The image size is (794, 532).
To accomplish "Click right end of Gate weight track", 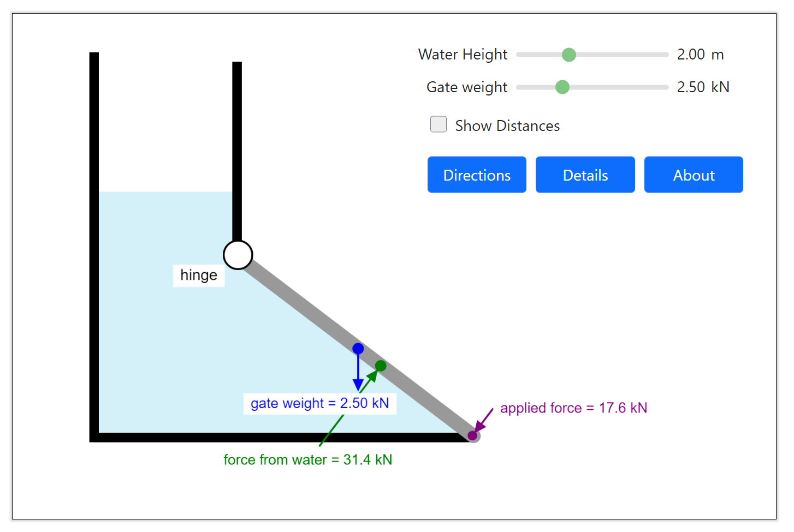I will (666, 87).
